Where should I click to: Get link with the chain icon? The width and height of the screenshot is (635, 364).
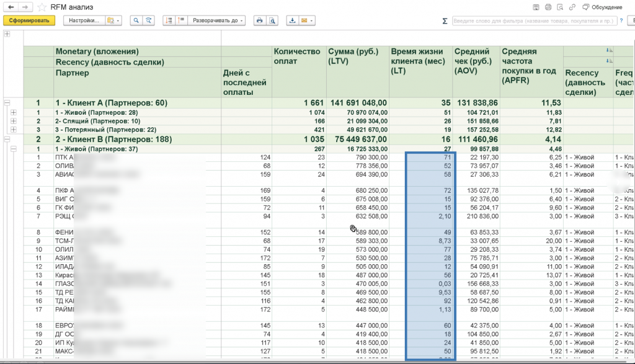point(572,7)
